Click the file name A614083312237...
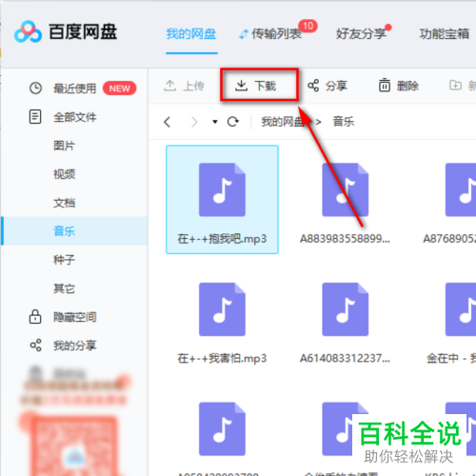Screen dimensions: 476x476 pos(346,358)
